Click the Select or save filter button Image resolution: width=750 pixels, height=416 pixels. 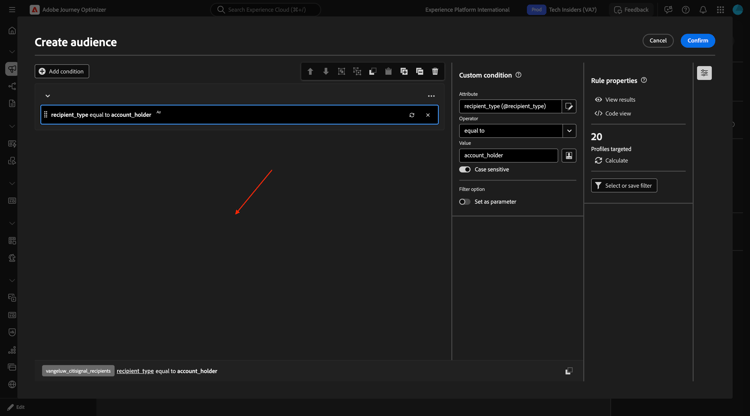coord(624,186)
